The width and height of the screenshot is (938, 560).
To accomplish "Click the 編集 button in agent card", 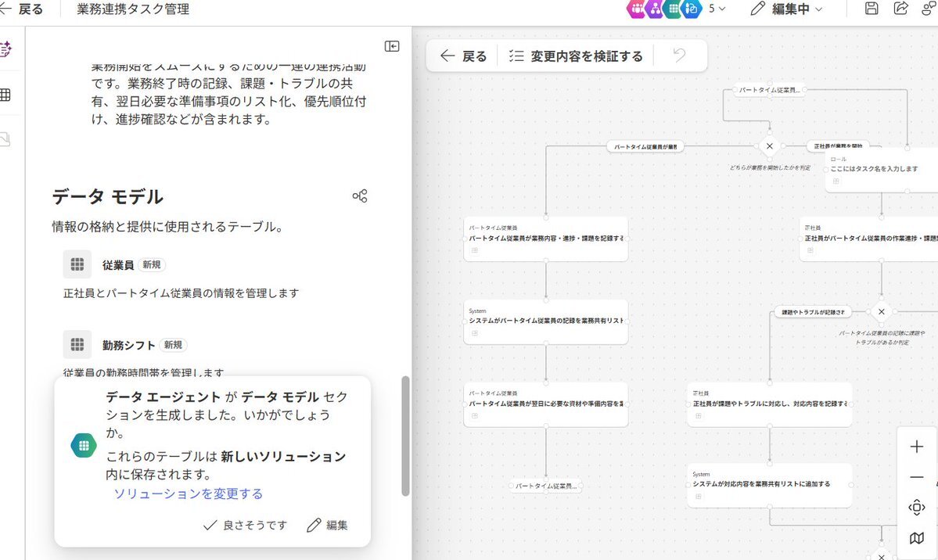I will pos(328,526).
